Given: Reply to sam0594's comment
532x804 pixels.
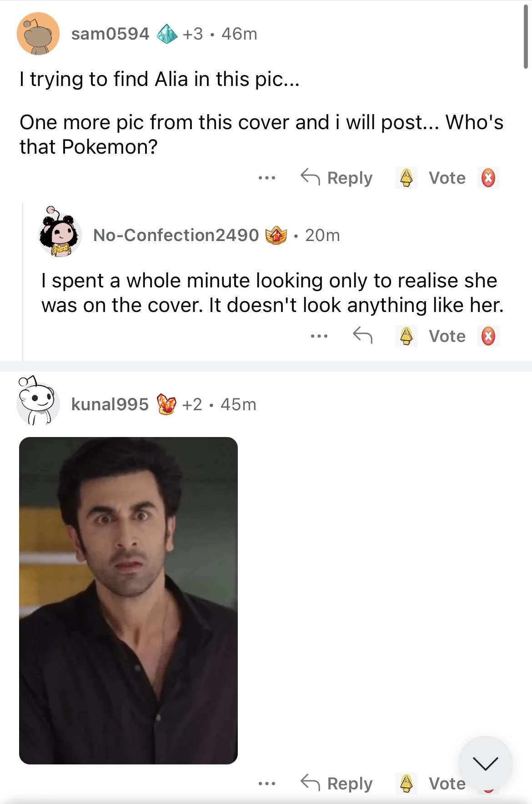Looking at the screenshot, I should [x=337, y=178].
